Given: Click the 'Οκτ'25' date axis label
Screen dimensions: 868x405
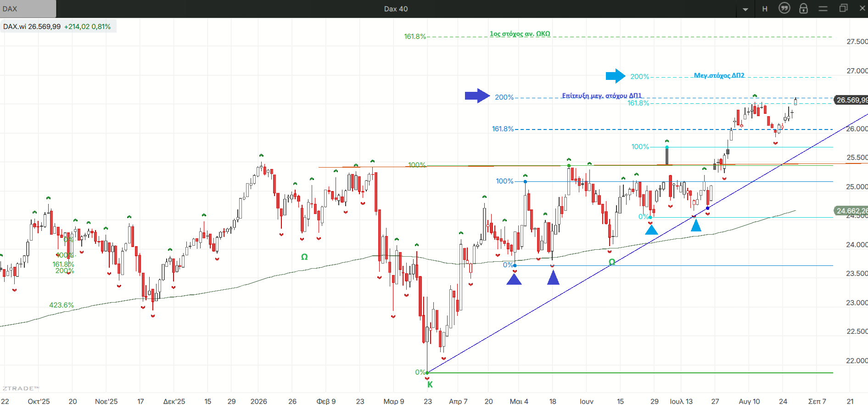Looking at the screenshot, I should [39, 401].
